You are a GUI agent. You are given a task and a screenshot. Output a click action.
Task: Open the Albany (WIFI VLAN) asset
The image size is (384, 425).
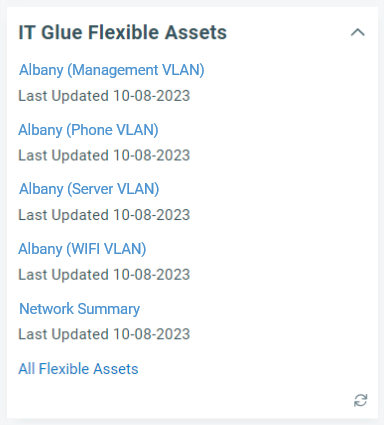82,249
